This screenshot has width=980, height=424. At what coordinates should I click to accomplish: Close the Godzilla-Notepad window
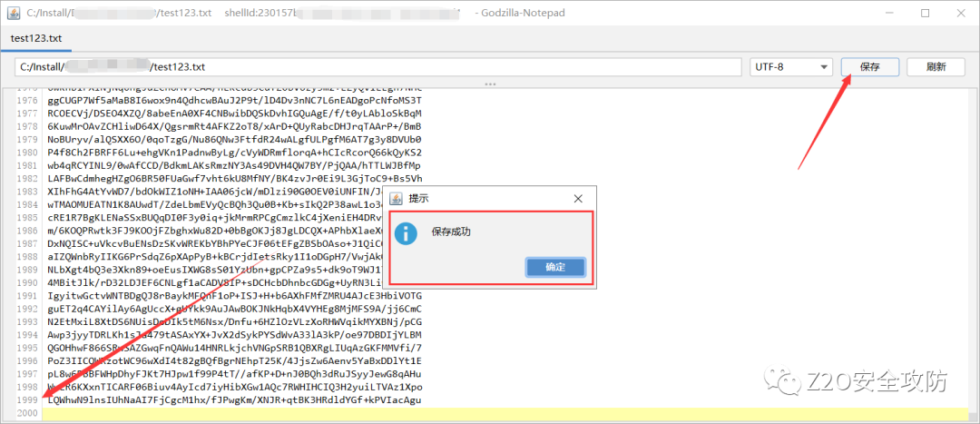[x=959, y=13]
